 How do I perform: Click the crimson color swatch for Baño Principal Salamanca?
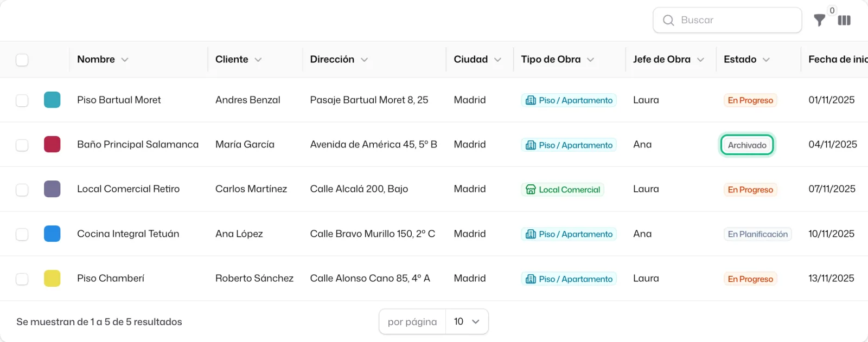52,145
